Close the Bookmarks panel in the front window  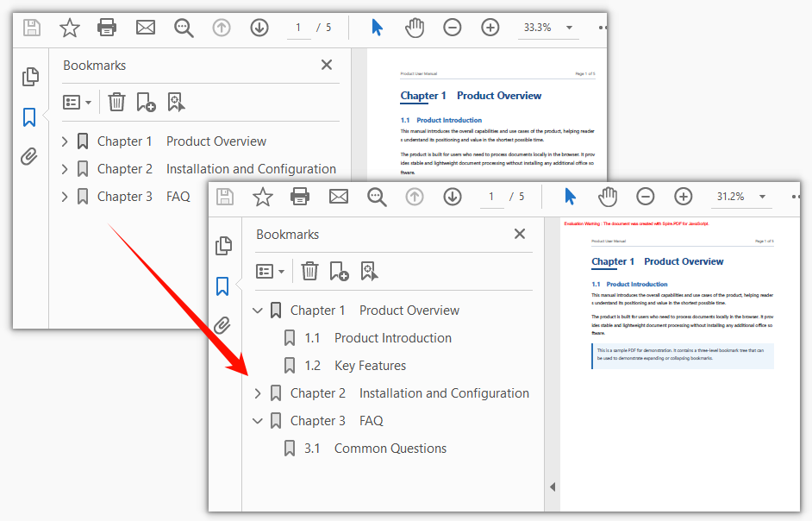click(520, 234)
